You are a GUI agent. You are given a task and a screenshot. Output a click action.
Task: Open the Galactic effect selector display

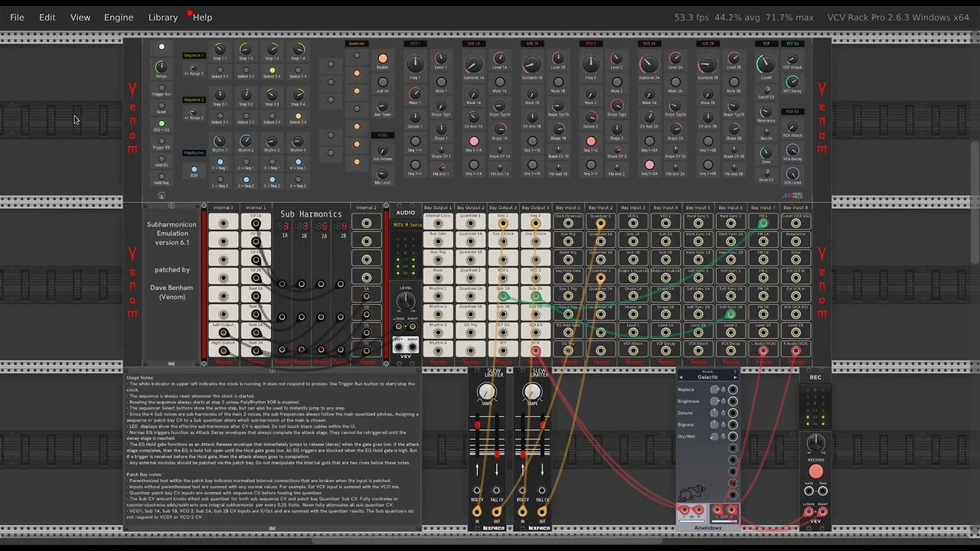pos(707,377)
